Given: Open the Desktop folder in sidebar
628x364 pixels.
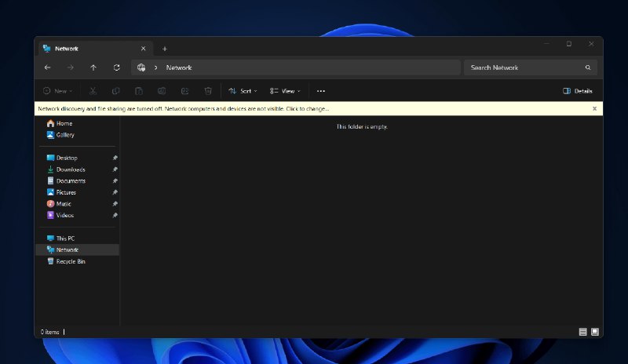Looking at the screenshot, I should [62, 158].
